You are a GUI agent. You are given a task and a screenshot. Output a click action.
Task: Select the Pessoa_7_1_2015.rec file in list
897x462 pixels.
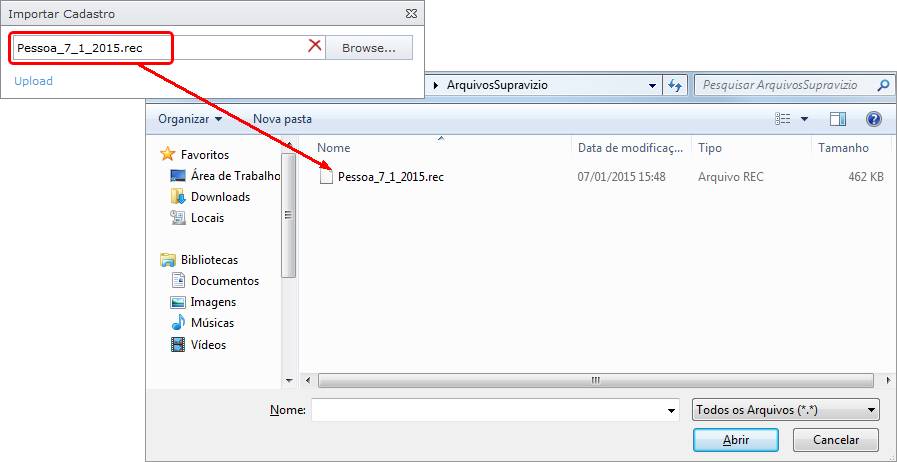tap(391, 177)
